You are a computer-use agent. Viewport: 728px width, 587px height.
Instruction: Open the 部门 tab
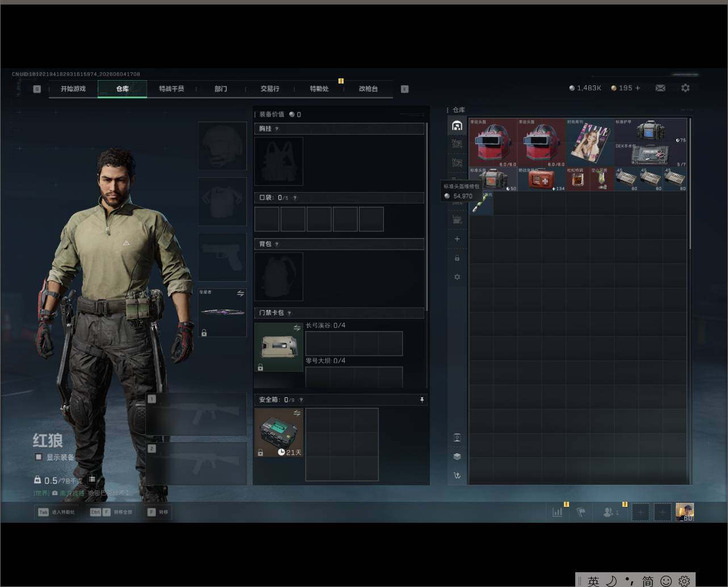[x=221, y=89]
